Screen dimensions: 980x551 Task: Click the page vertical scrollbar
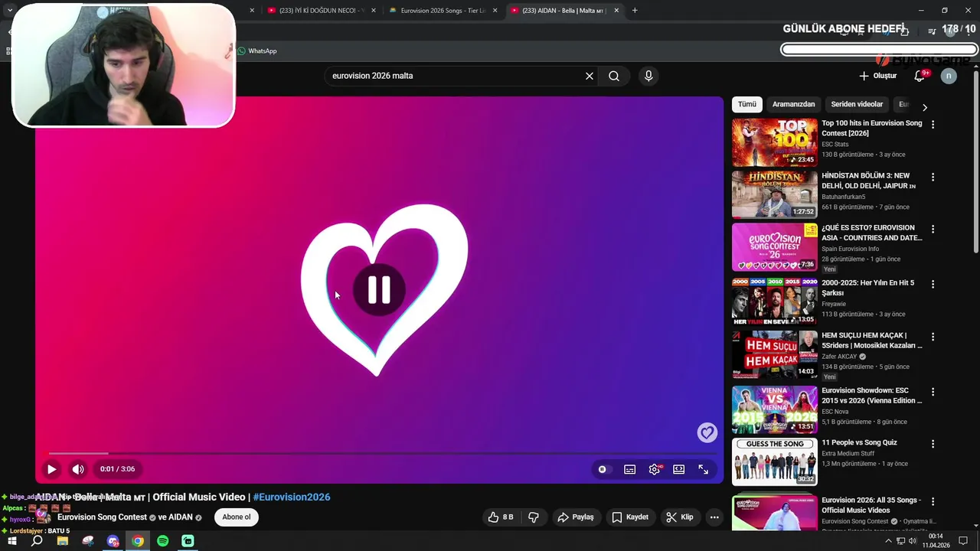(x=975, y=161)
